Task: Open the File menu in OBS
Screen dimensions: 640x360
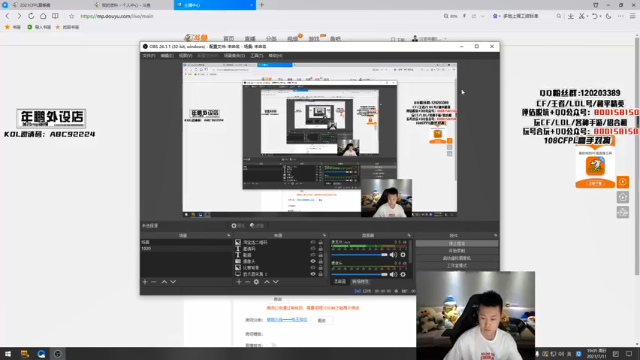Action: (149, 56)
